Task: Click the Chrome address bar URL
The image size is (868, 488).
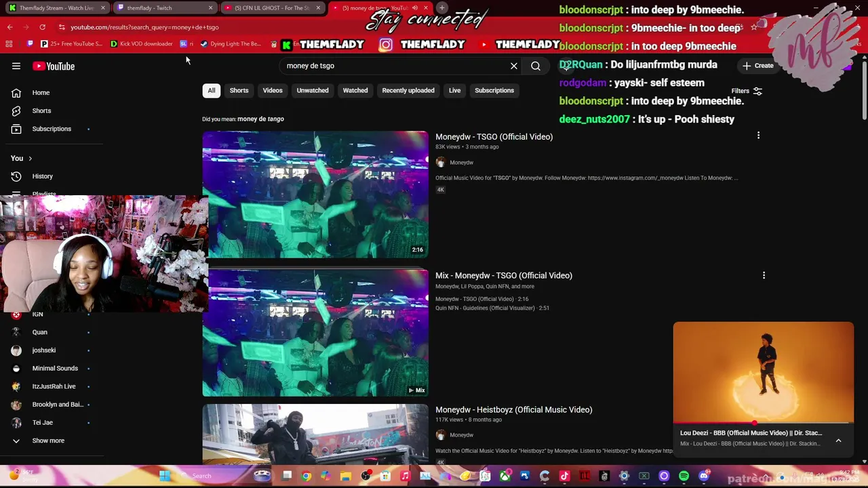Action: [144, 27]
